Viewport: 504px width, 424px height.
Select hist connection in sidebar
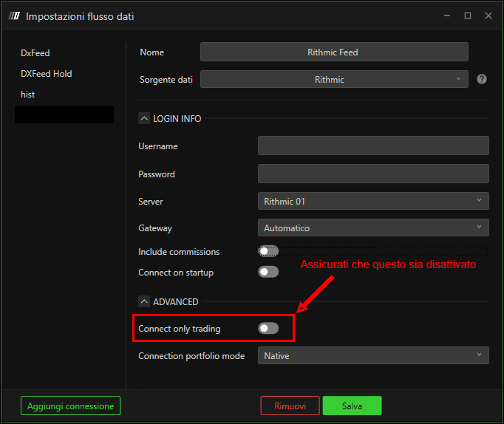[x=27, y=95]
